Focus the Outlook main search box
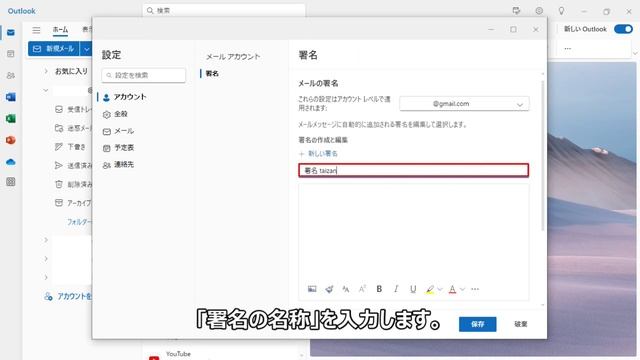Viewport: 640px width, 360px height. pyautogui.click(x=224, y=11)
